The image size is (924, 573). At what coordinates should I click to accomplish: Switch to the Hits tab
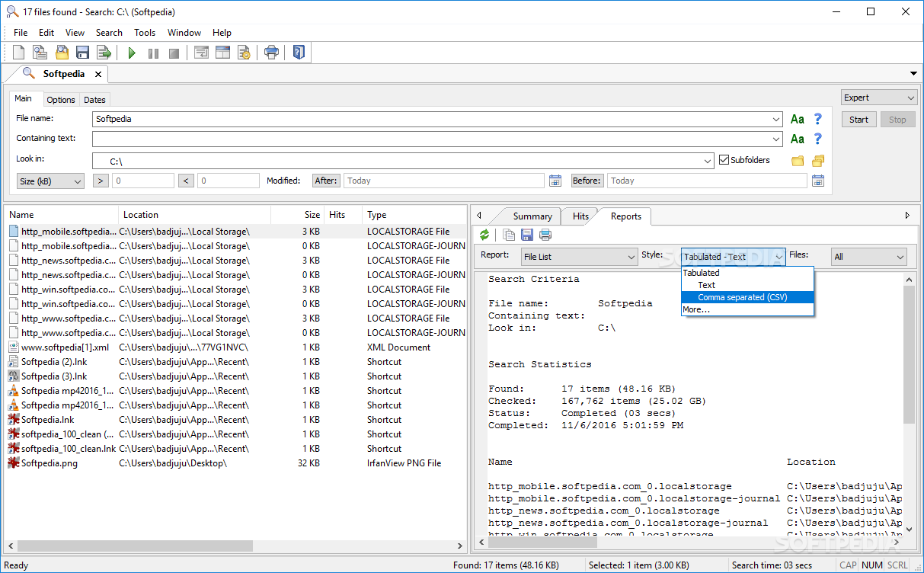tap(580, 216)
